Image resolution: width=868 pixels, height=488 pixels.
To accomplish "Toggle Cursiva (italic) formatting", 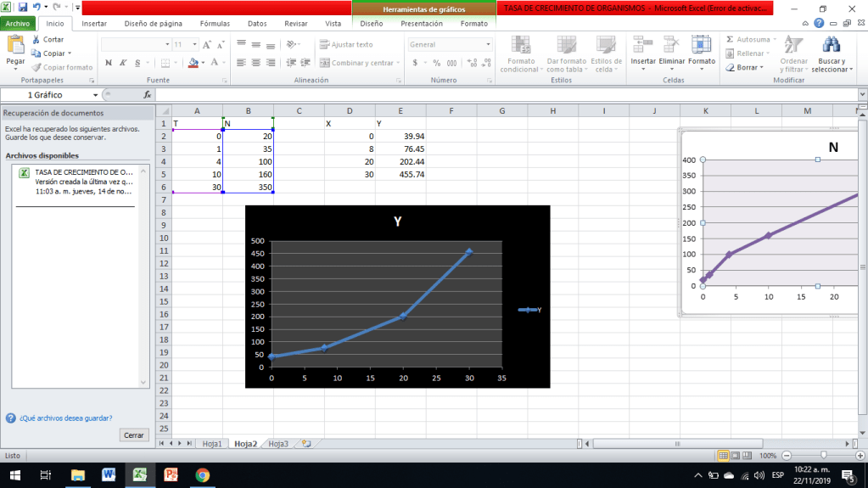I will click(x=122, y=63).
